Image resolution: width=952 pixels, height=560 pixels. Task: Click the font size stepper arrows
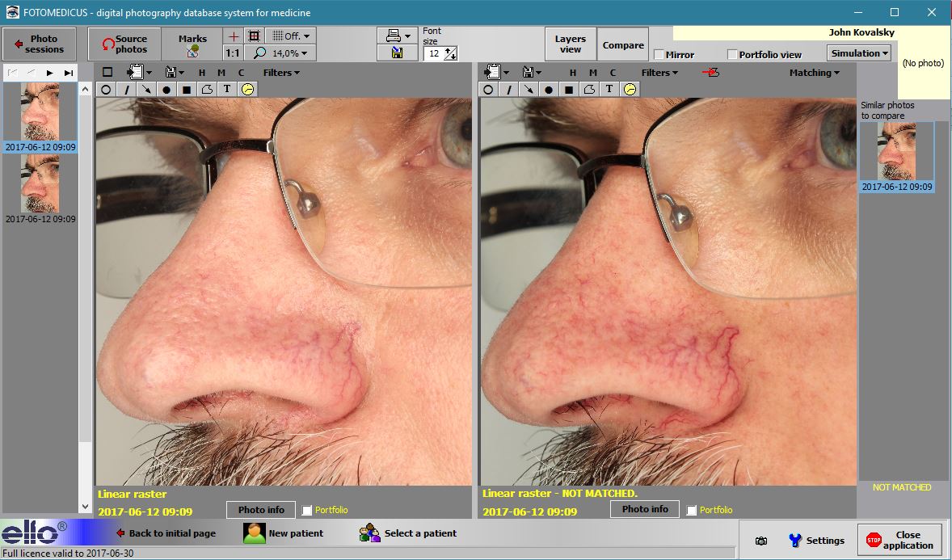coord(450,53)
